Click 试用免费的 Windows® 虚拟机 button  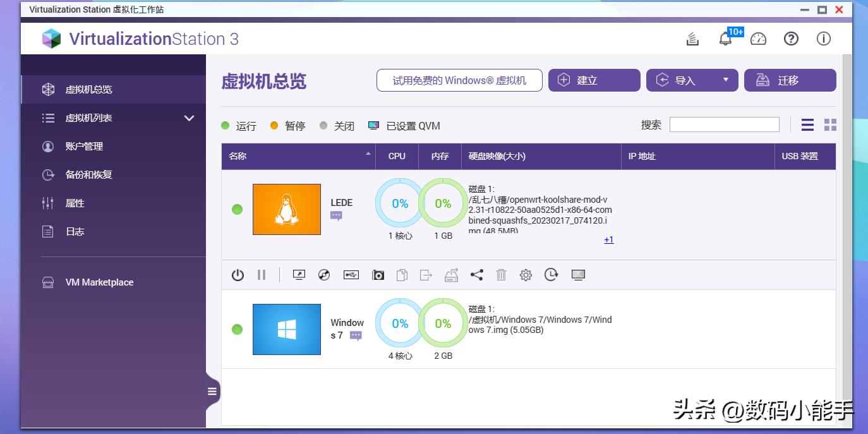click(x=459, y=80)
